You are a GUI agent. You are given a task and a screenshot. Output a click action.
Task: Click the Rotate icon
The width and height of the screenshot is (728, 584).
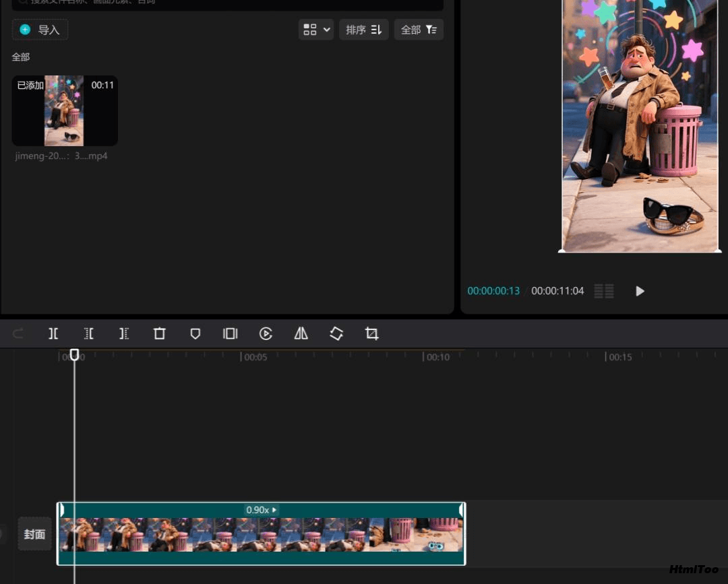coord(336,333)
